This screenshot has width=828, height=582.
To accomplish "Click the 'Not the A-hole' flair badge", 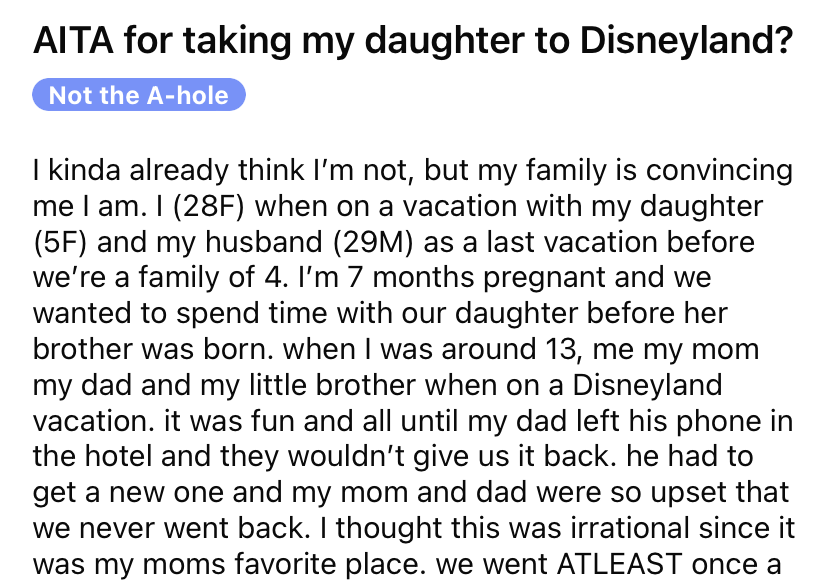I will tap(139, 95).
